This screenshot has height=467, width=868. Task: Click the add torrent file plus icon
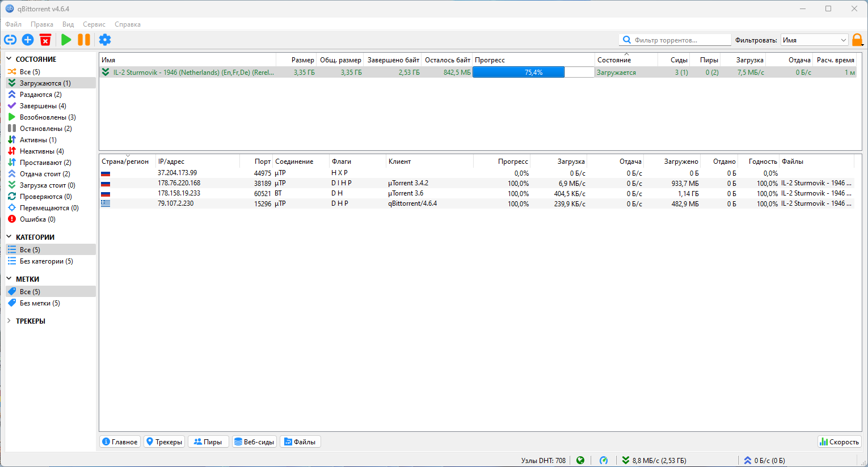(x=28, y=40)
